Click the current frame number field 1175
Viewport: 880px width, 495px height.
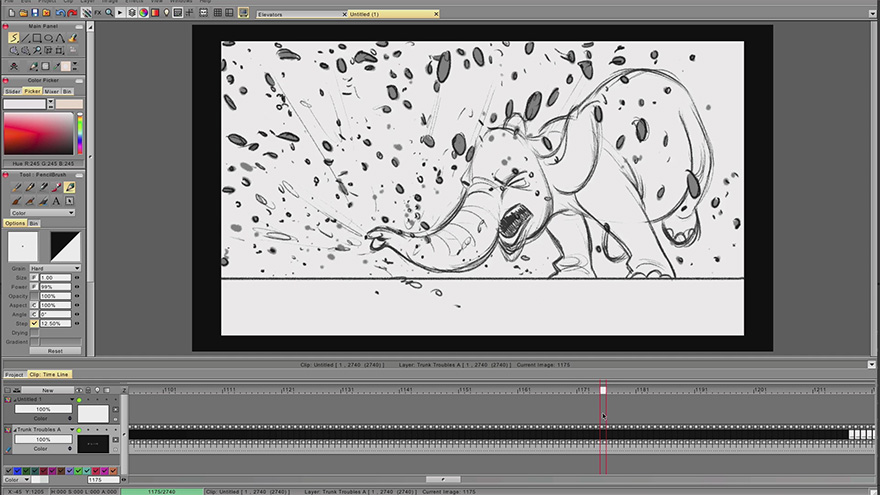pyautogui.click(x=103, y=480)
